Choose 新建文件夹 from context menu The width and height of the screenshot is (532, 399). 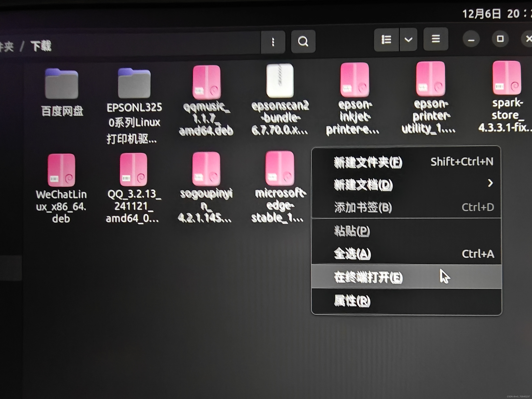(x=368, y=162)
